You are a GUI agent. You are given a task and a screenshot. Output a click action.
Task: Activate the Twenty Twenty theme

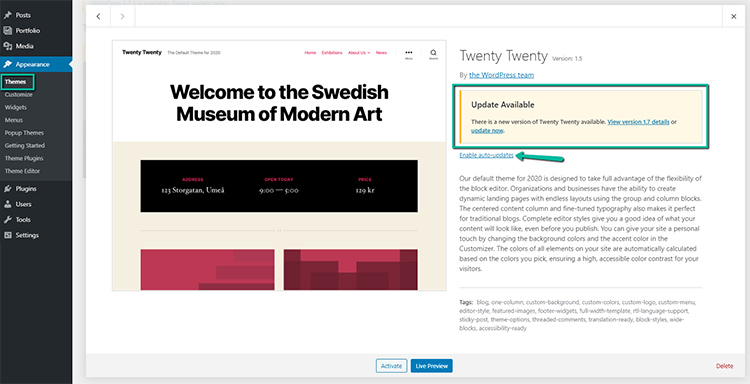[391, 366]
